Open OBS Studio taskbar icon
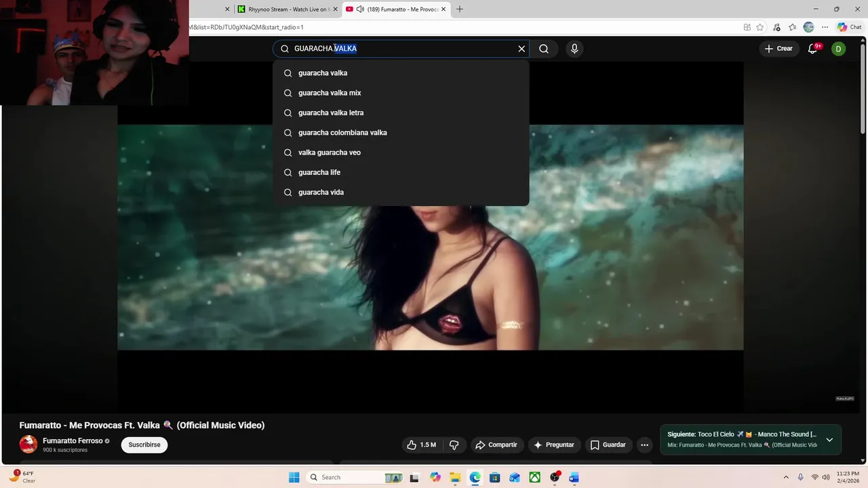Image resolution: width=868 pixels, height=488 pixels. 555,477
